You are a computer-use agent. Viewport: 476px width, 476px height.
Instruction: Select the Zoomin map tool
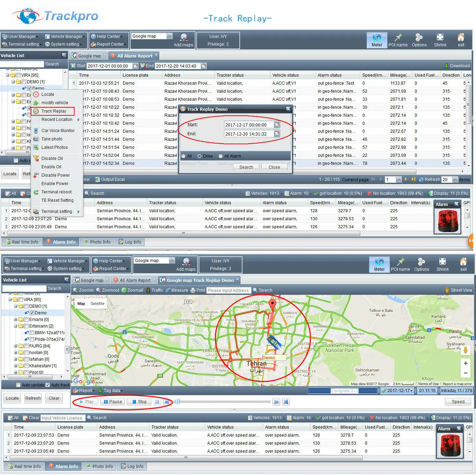coord(83,290)
